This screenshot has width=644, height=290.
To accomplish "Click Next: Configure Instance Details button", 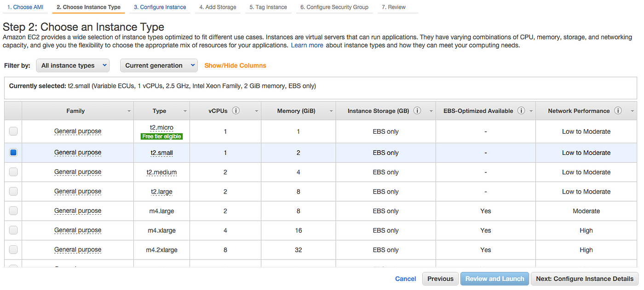I will coord(585,279).
